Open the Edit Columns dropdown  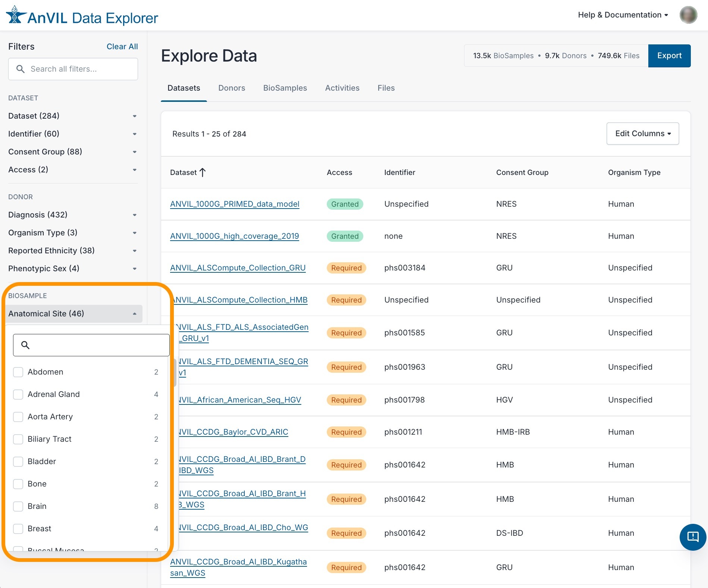642,134
